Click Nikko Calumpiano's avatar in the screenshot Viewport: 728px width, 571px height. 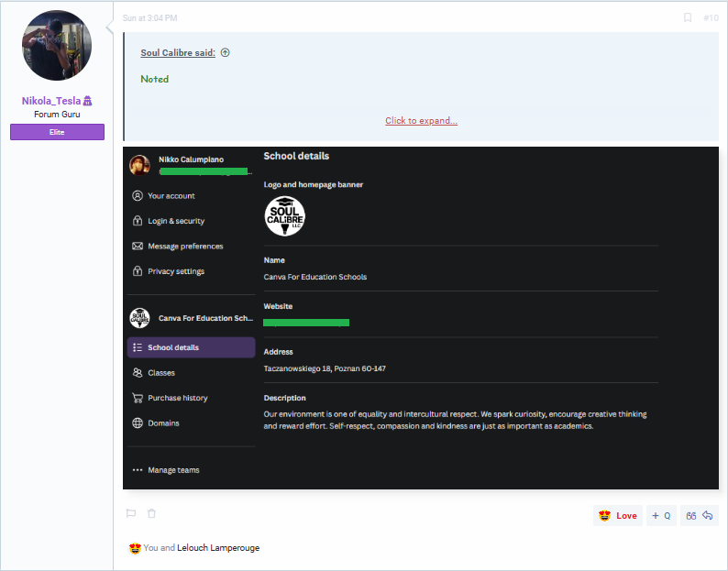pyautogui.click(x=139, y=165)
